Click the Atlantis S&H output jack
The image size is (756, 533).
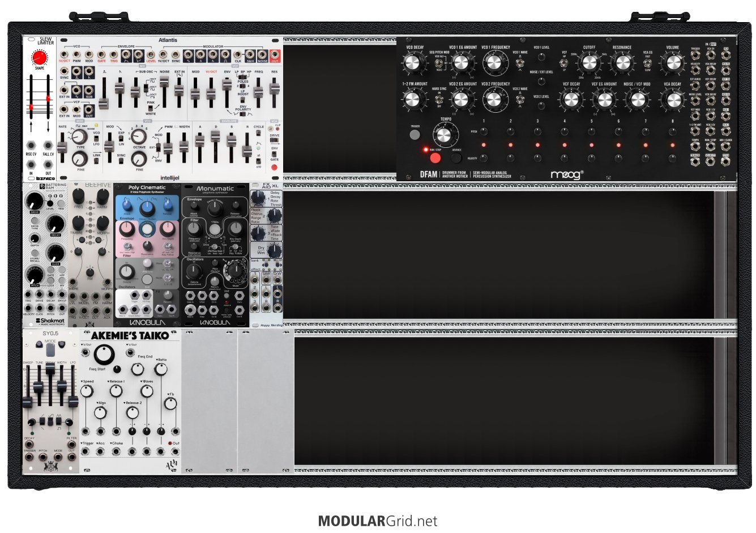(250, 55)
